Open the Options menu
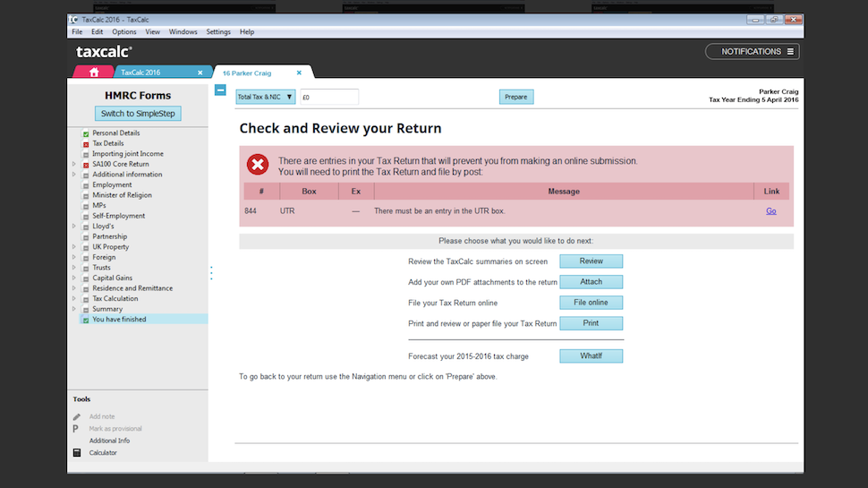 (x=124, y=32)
